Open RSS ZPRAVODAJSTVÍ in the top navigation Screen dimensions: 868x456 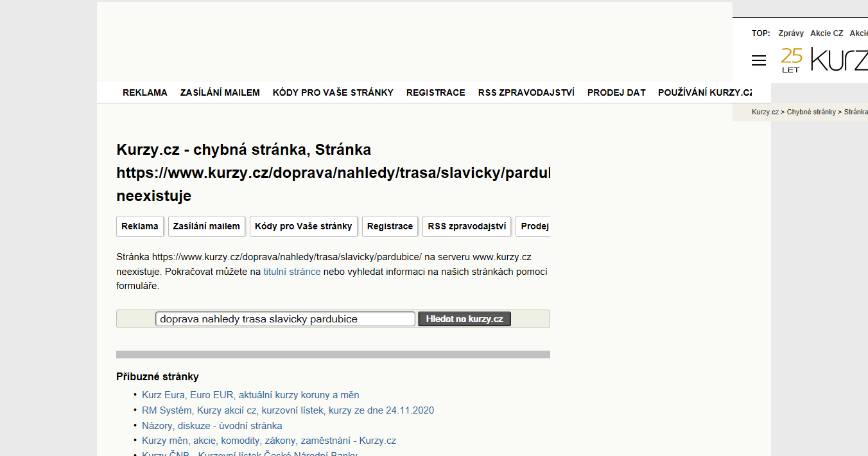pos(526,92)
